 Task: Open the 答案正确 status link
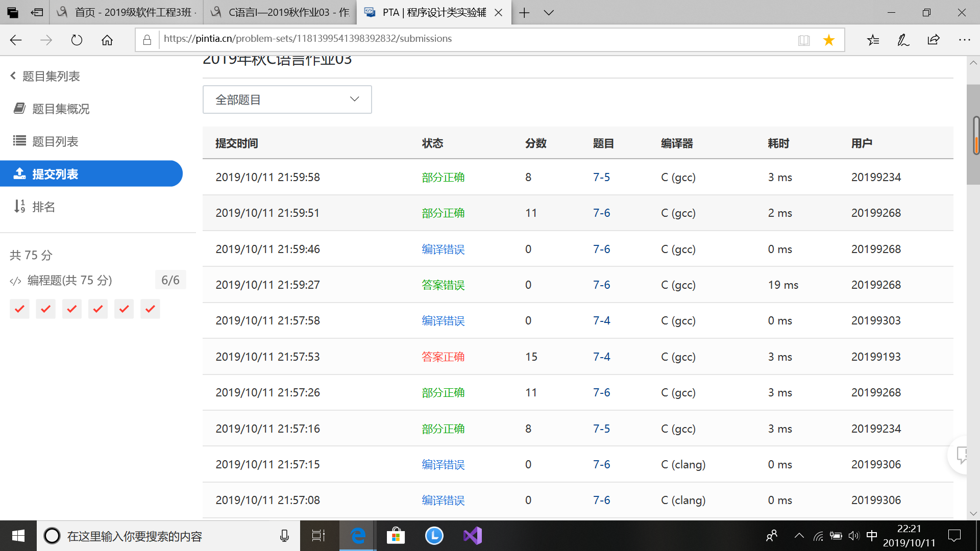[443, 357]
